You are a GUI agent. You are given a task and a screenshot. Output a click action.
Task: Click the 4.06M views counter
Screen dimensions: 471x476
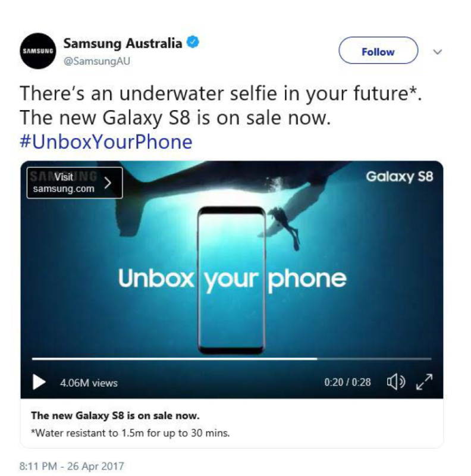pyautogui.click(x=89, y=383)
